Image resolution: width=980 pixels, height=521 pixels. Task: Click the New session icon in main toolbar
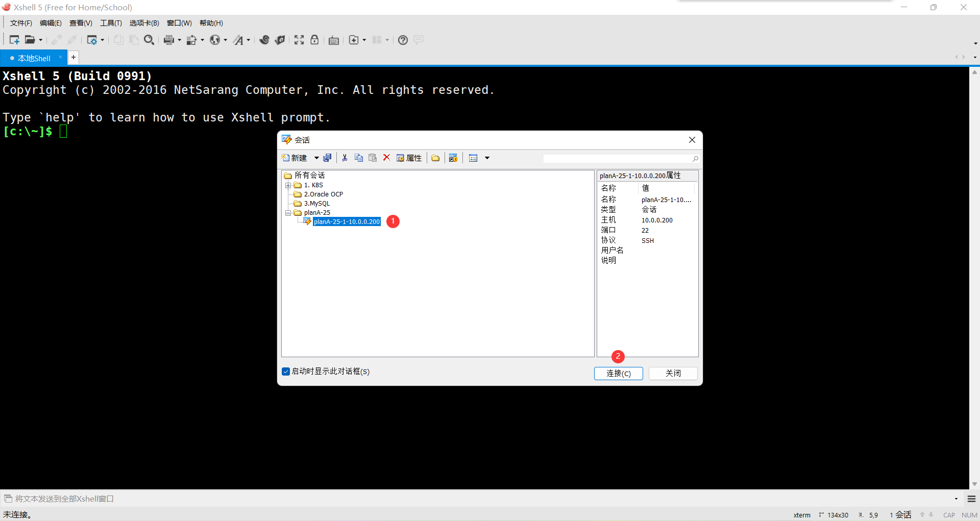tap(14, 40)
